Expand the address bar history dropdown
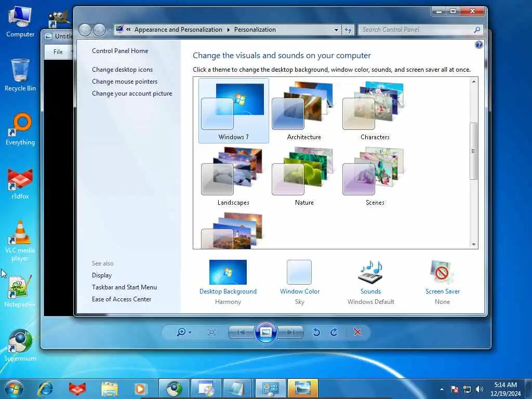The height and width of the screenshot is (399, 532). tap(336, 30)
